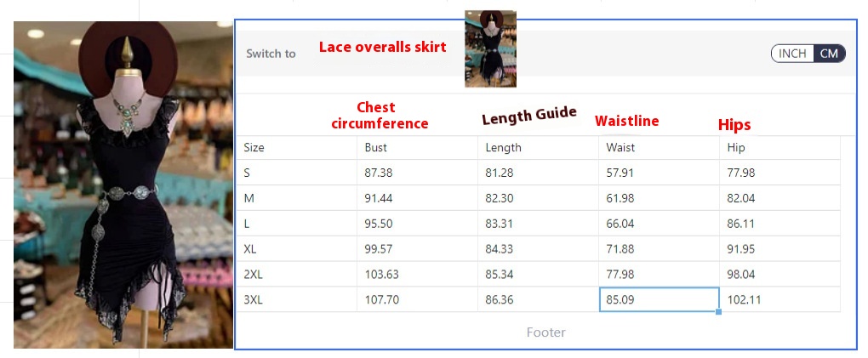Select the 3XL Waist cell 85.09
Viewport: 868px width, 358px height.
pos(659,300)
